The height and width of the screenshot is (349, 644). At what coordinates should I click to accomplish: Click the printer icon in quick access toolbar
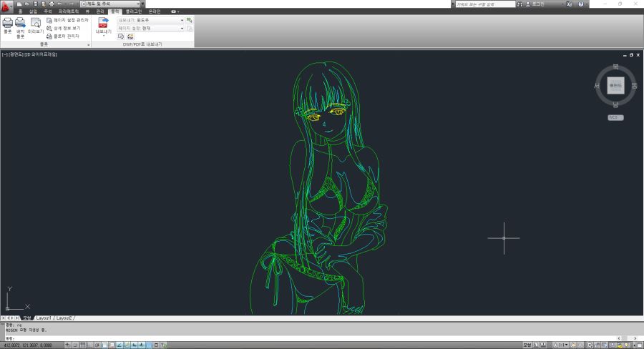pyautogui.click(x=52, y=4)
